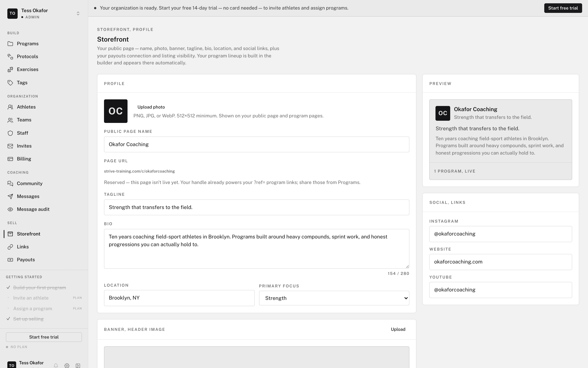Open settings gear icon at bottom
Image resolution: width=588 pixels, height=368 pixels.
[67, 365]
